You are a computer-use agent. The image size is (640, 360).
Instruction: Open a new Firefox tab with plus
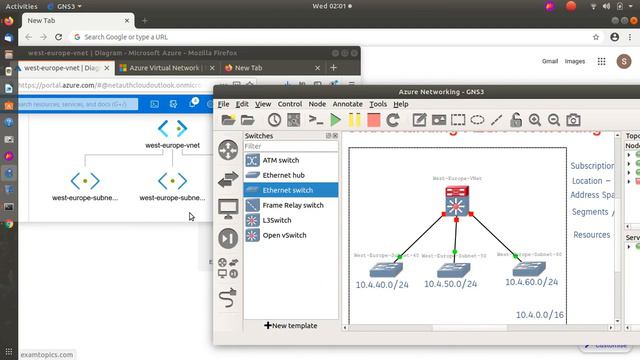pos(333,68)
